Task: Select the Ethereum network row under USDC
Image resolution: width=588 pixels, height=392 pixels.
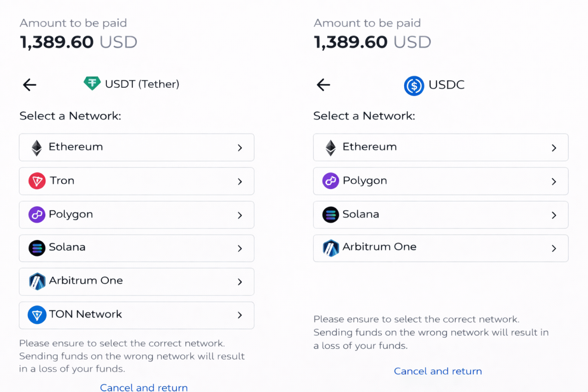Action: point(441,147)
